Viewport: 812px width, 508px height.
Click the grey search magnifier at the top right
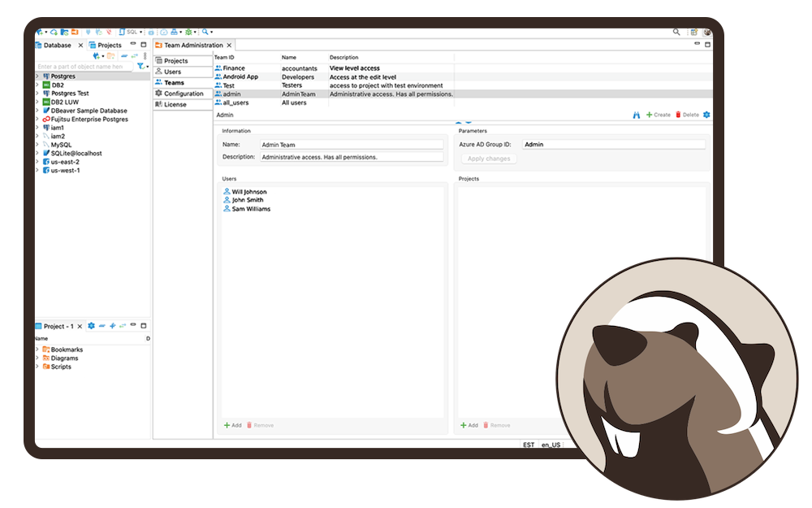pyautogui.click(x=676, y=33)
